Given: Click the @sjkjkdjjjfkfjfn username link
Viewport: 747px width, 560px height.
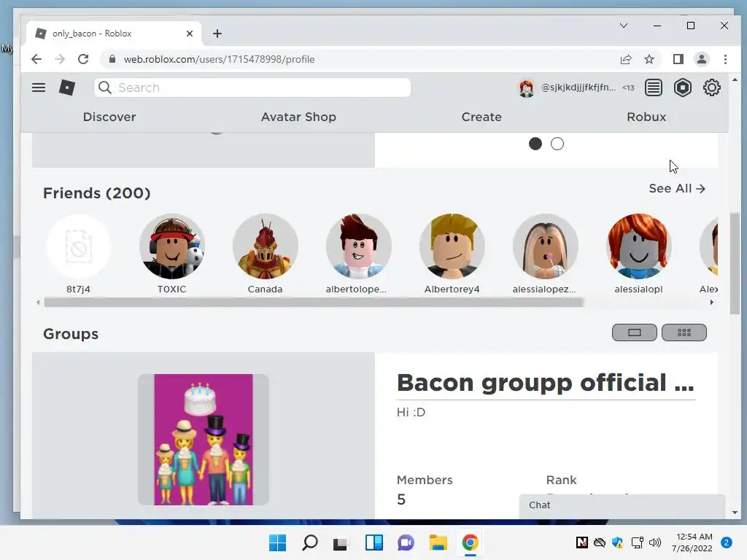Looking at the screenshot, I should tap(578, 87).
